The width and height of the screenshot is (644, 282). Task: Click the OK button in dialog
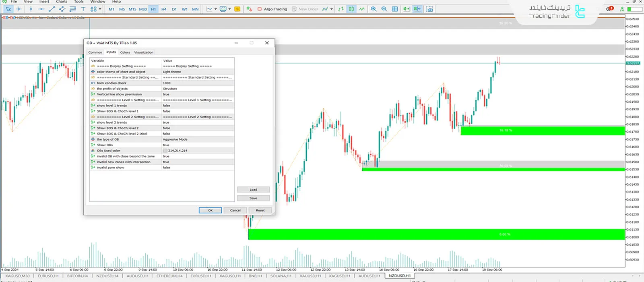[x=210, y=210]
